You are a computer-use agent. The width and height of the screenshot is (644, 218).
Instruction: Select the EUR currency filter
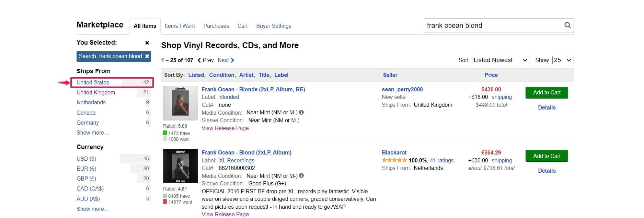click(86, 169)
